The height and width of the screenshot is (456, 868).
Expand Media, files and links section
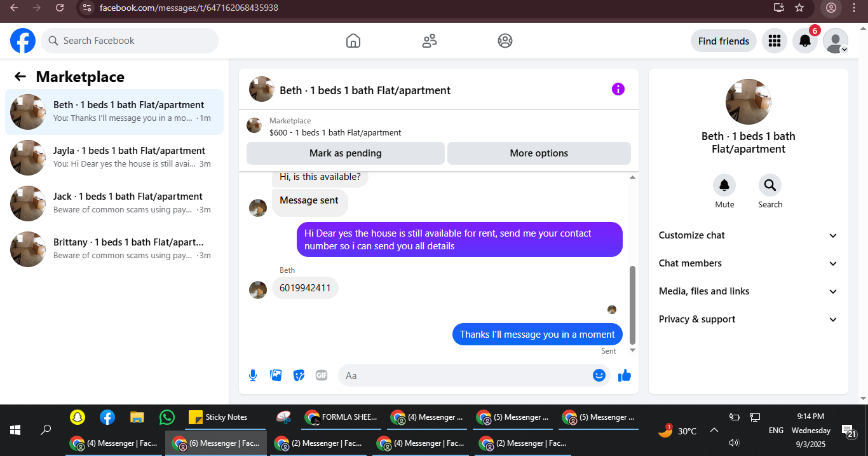tap(749, 291)
